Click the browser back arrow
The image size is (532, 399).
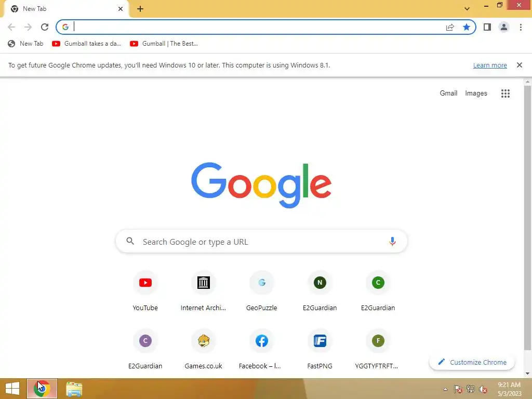pos(11,27)
